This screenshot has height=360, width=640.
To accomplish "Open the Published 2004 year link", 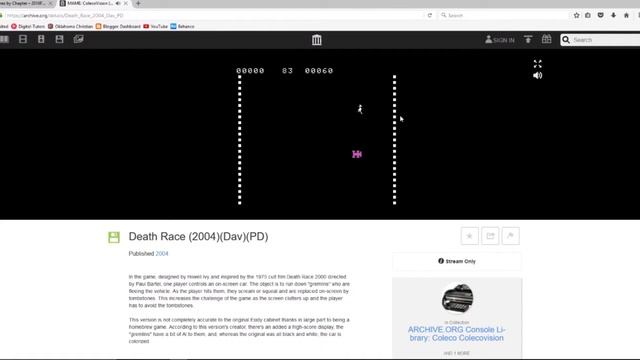I will point(162,253).
